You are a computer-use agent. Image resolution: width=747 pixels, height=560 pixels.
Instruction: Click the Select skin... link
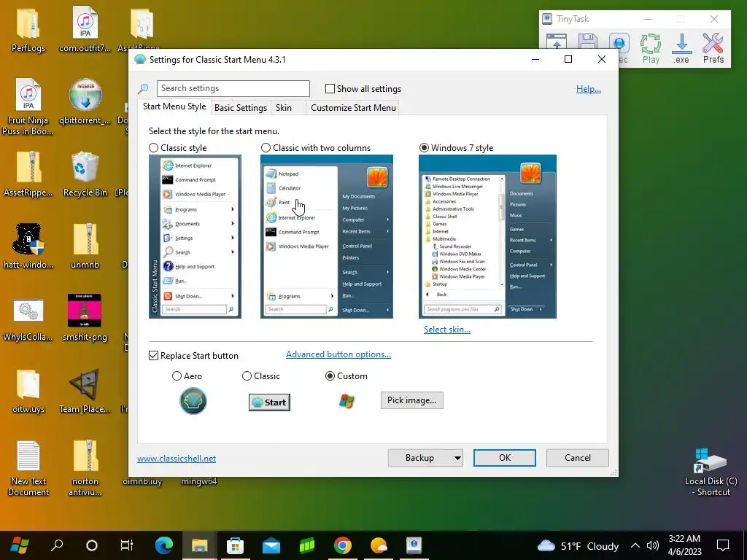(x=447, y=330)
